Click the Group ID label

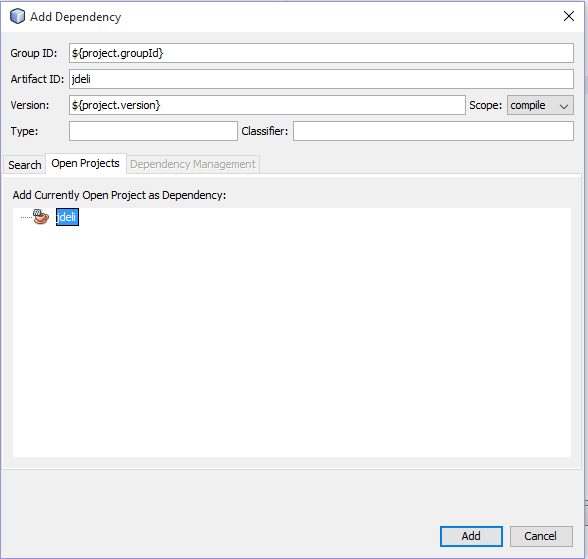pyautogui.click(x=34, y=53)
